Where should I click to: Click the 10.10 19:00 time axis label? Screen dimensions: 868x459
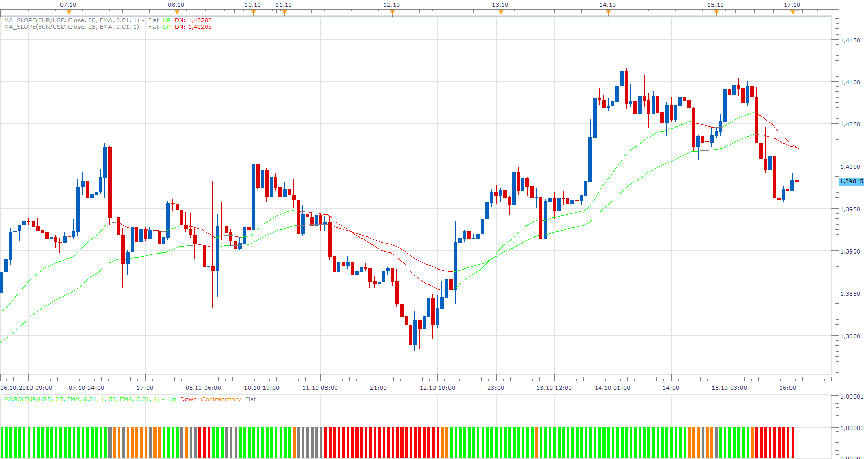[261, 388]
